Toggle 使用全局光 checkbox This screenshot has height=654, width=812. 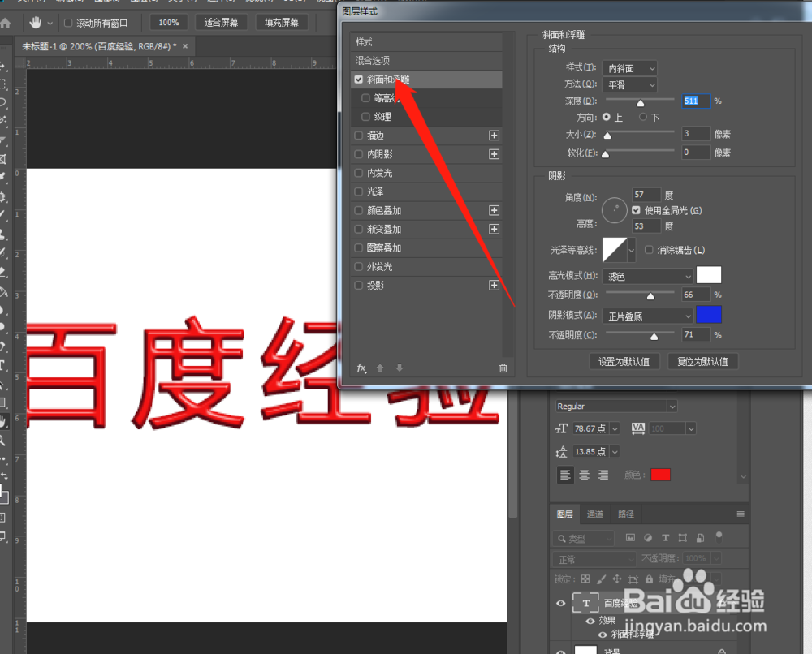636,210
